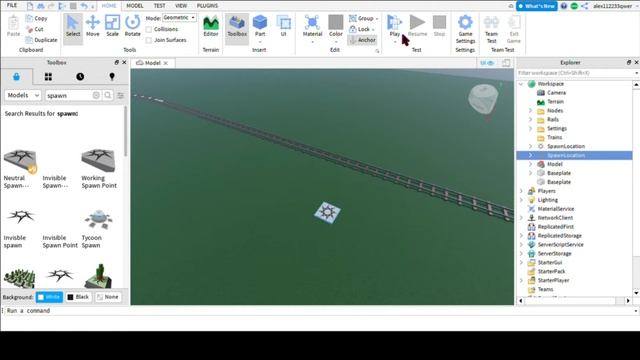The width and height of the screenshot is (640, 360).
Task: Clear the spawn search text
Action: click(x=96, y=95)
